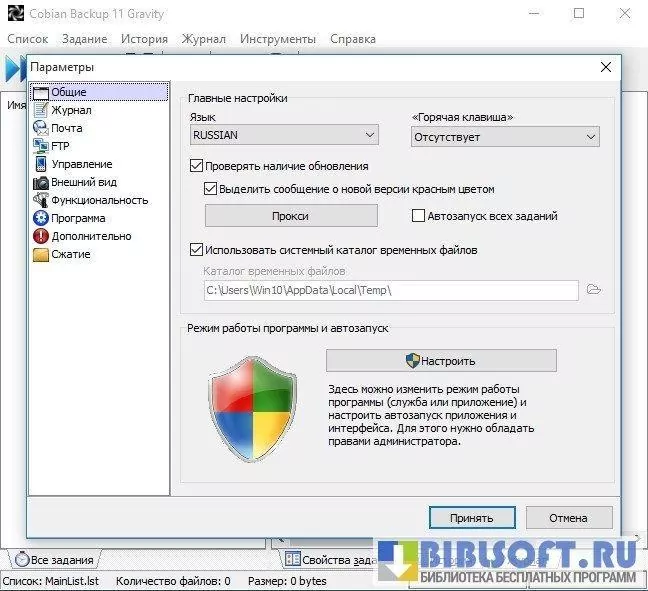Uncheck Проверять наличие обновления checkbox
This screenshot has width=648, height=591.
pyautogui.click(x=196, y=166)
